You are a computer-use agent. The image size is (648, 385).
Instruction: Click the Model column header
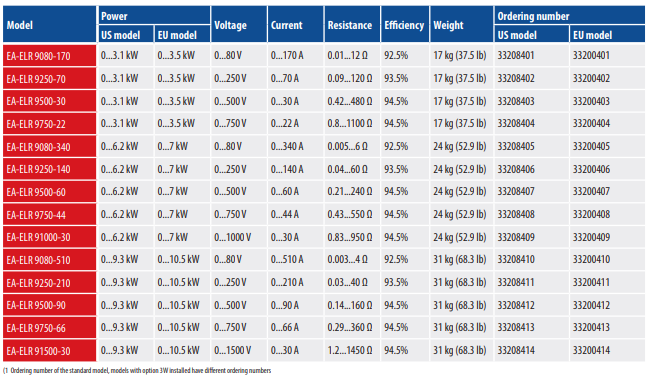point(50,25)
